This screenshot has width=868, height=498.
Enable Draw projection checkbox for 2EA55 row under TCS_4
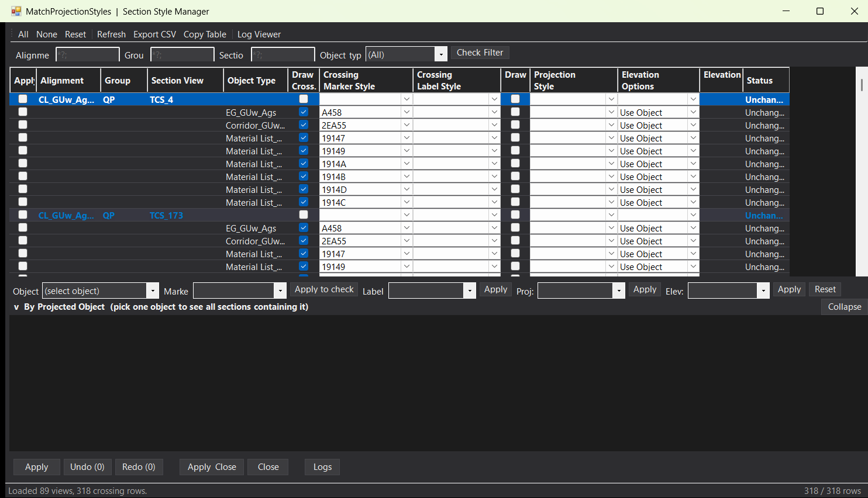[x=515, y=125]
